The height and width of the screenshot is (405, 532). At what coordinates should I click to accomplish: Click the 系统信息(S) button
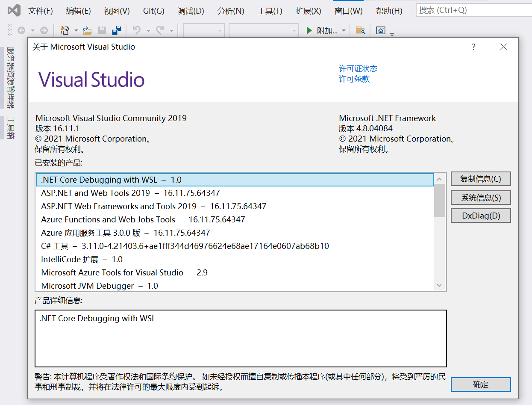click(x=481, y=197)
